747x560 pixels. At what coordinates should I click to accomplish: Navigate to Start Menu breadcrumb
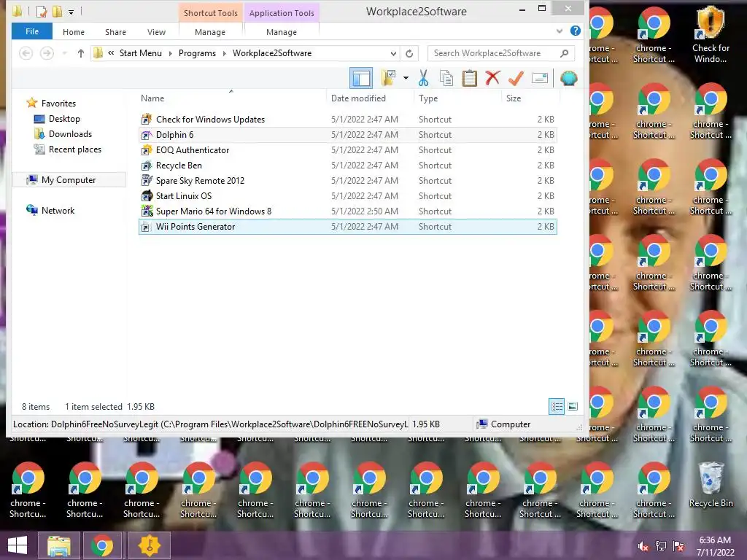pos(141,53)
